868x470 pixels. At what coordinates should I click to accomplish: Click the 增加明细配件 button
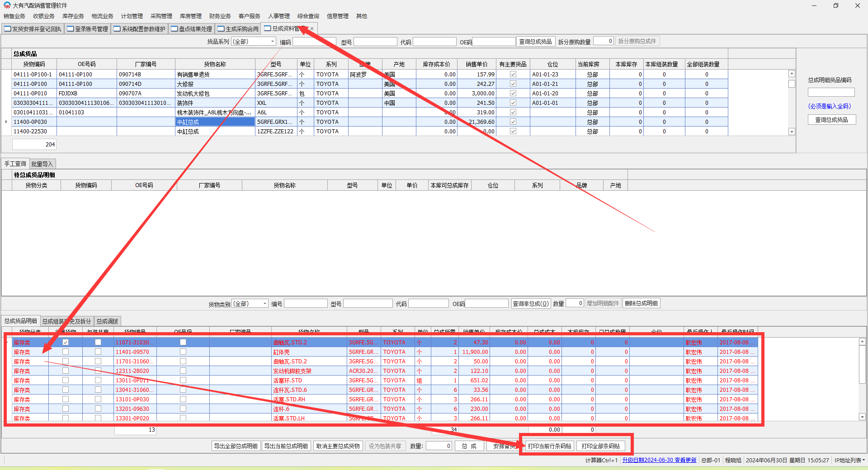(603, 303)
